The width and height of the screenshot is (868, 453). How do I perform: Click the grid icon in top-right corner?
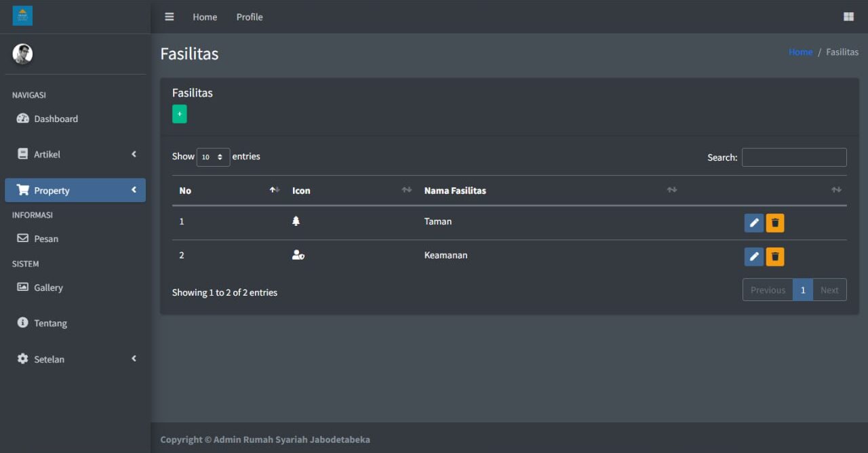point(848,17)
